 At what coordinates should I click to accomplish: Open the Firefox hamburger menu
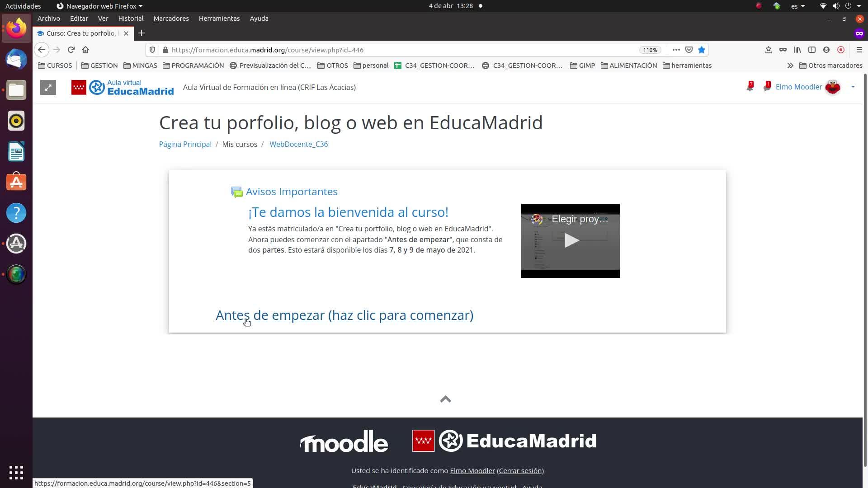point(859,50)
